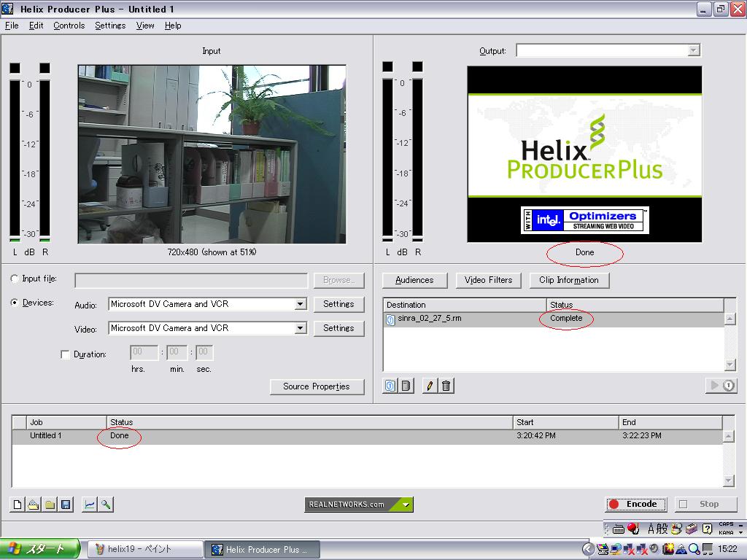Open the Help menu

coord(173,26)
